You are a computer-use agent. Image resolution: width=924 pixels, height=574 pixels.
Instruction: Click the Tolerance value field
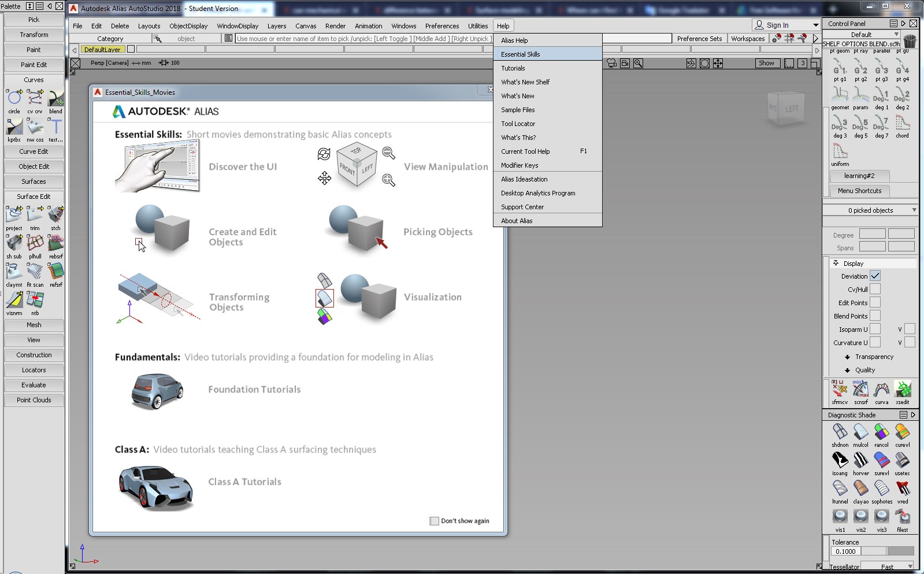pyautogui.click(x=845, y=551)
